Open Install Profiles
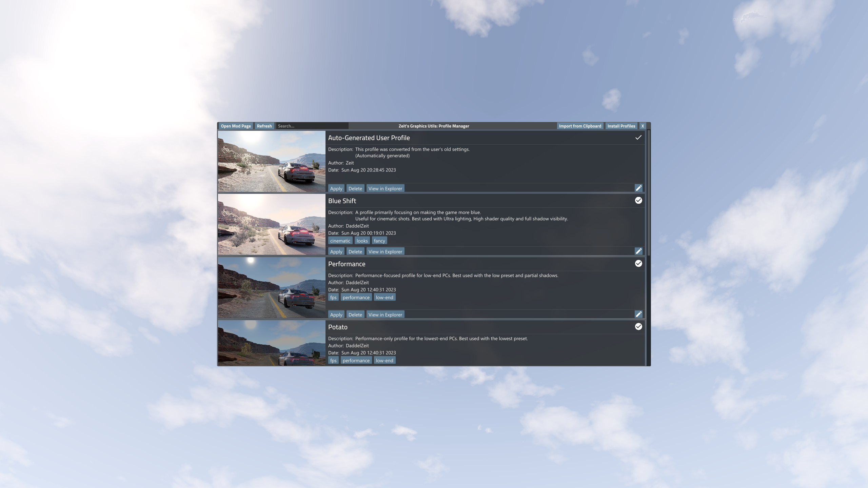This screenshot has width=868, height=488. pyautogui.click(x=621, y=126)
